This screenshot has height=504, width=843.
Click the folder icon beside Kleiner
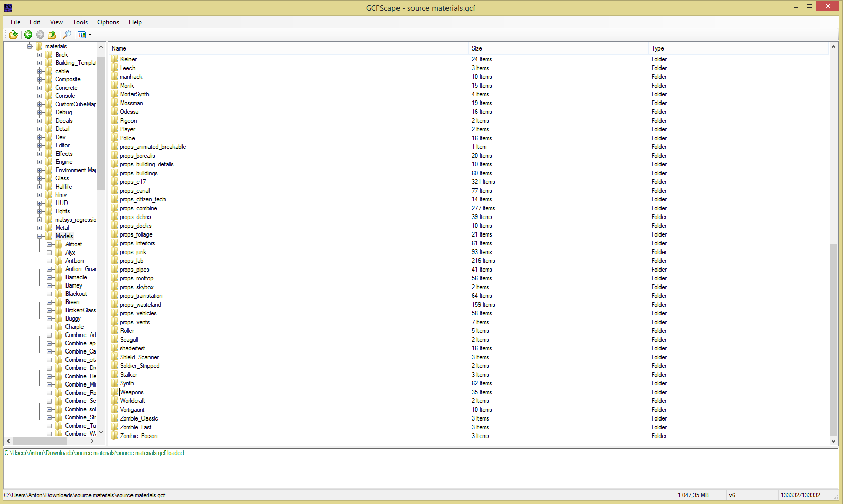pyautogui.click(x=115, y=59)
